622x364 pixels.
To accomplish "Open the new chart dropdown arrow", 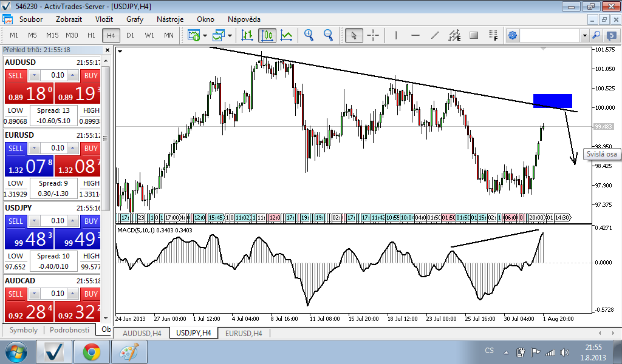I will (x=205, y=35).
